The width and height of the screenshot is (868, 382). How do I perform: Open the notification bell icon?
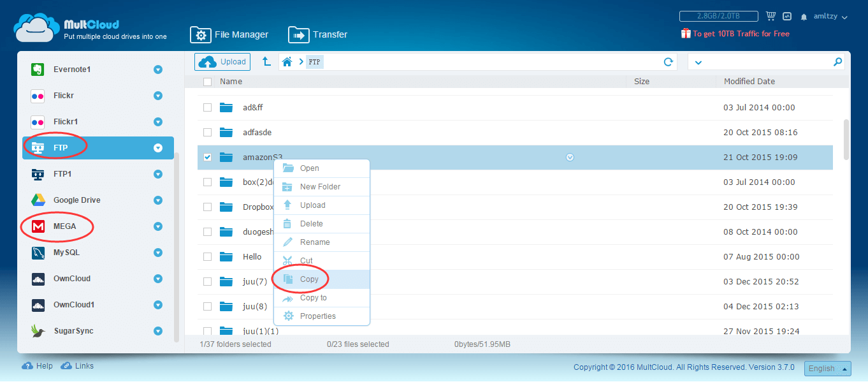pos(804,17)
